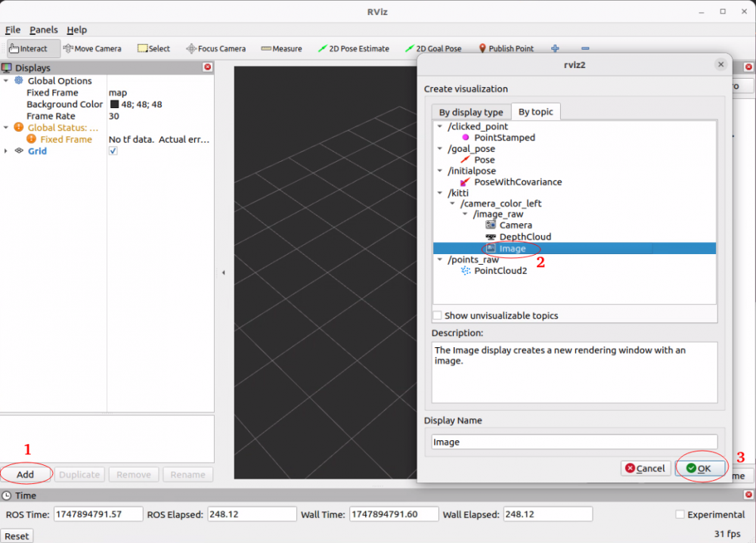The height and width of the screenshot is (543, 756).
Task: Activate the Measure tool
Action: (280, 48)
